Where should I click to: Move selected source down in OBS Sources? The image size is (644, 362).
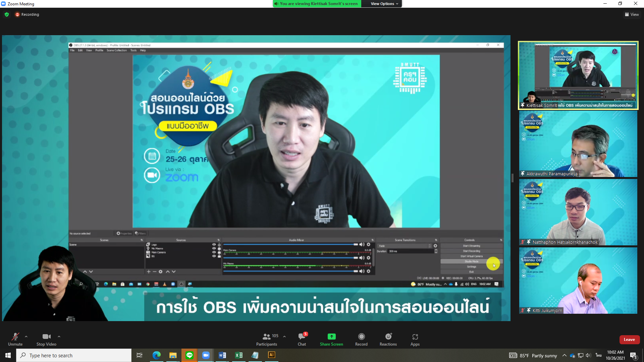tap(174, 271)
